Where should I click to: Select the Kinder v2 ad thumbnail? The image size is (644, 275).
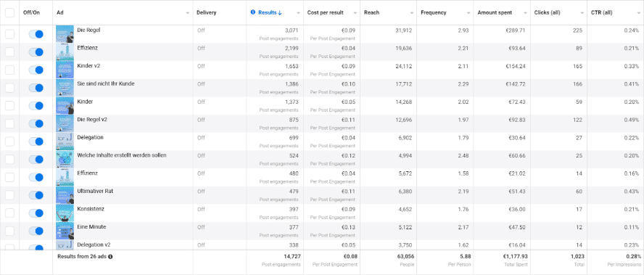65,70
